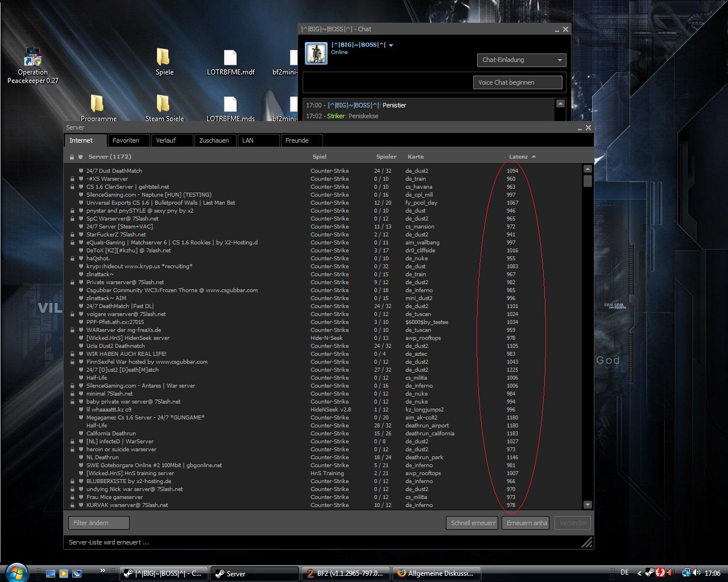Screen dimensions: 728x582
Task: Click the Steam tray icon
Action: 650,573
